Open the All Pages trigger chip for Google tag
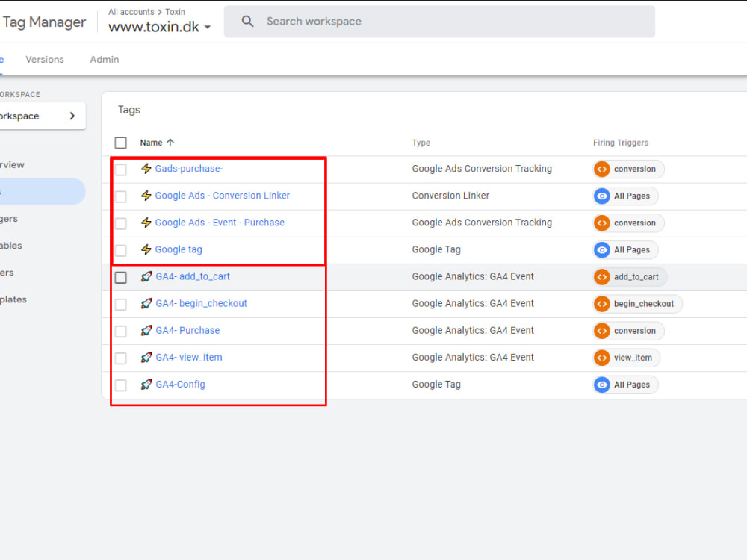The width and height of the screenshot is (747, 560). tap(624, 249)
